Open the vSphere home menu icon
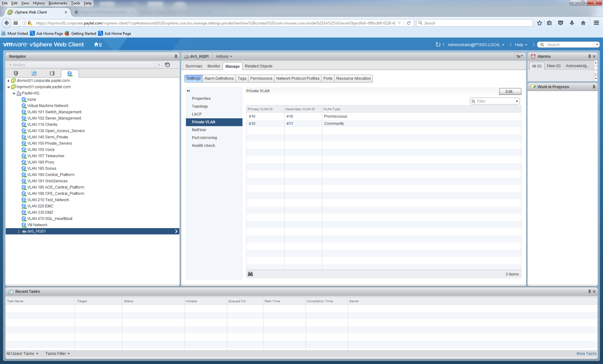Viewport: 603px width, 364px height. (98, 44)
